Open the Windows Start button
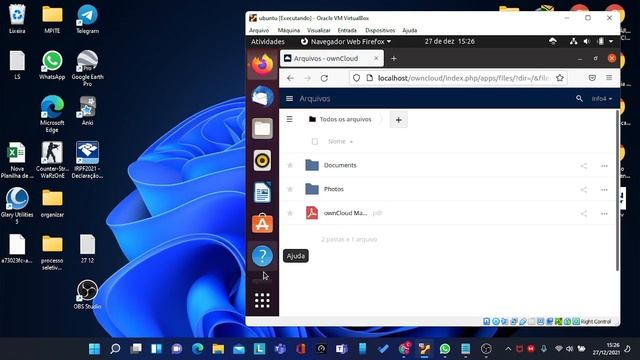Image resolution: width=640 pixels, height=360 pixels. pos(94,349)
